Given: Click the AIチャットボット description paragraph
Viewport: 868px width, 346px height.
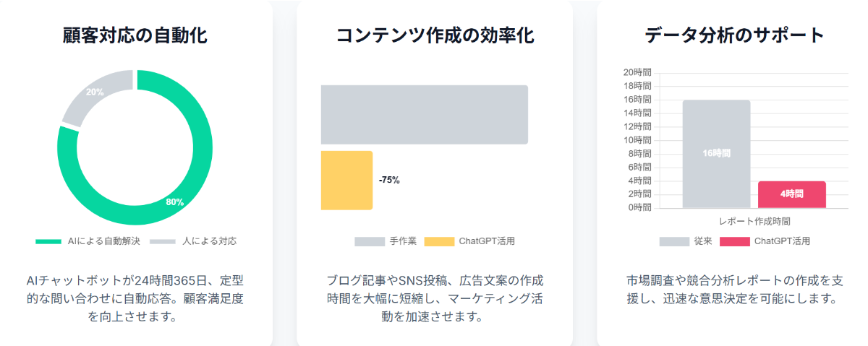Looking at the screenshot, I should 135,298.
